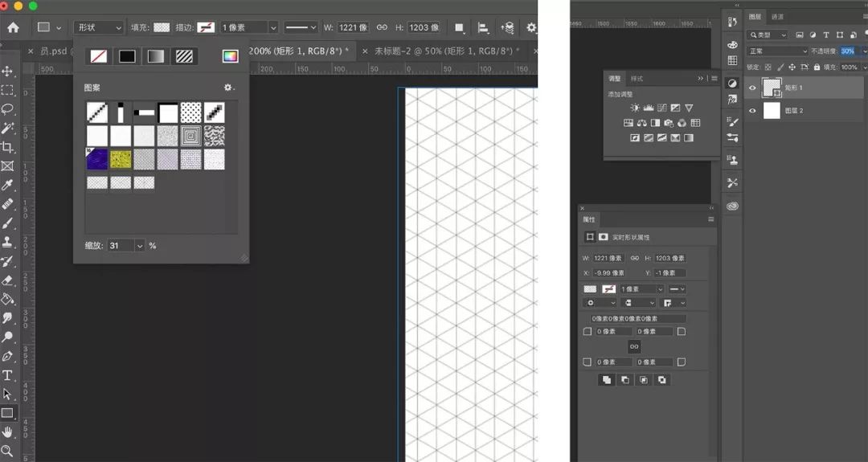Image resolution: width=868 pixels, height=462 pixels.
Task: Open the 形状 tool mode dropdown
Action: (x=100, y=27)
